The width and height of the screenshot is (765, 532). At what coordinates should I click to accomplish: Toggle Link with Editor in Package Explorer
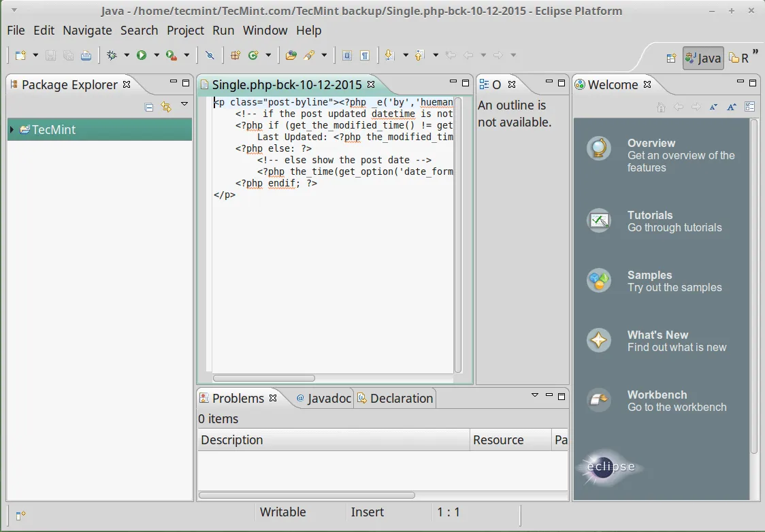pos(166,107)
